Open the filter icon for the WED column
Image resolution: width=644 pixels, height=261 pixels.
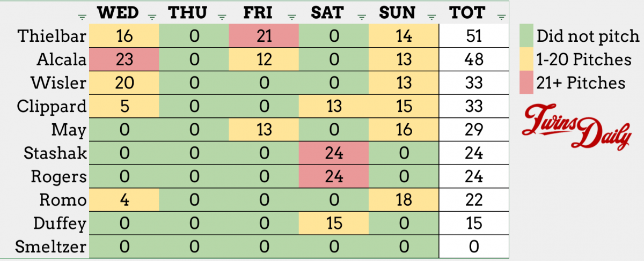coord(152,17)
